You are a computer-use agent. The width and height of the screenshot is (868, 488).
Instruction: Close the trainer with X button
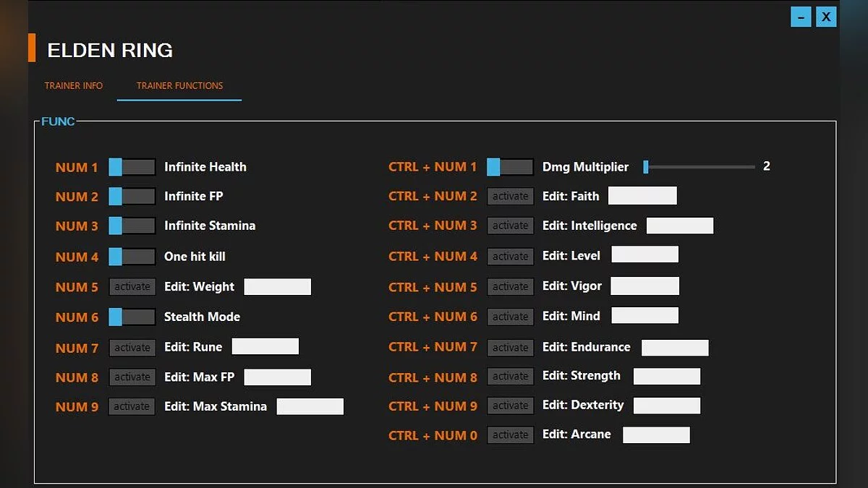(x=826, y=17)
